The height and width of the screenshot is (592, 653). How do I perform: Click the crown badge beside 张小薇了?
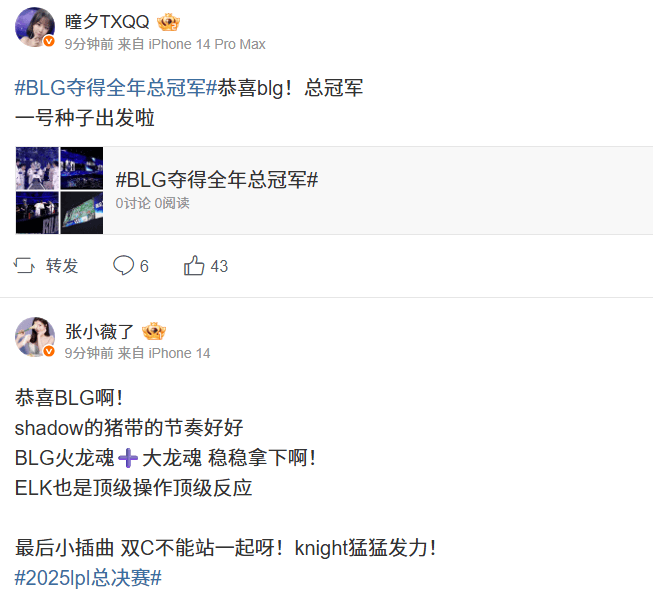point(154,331)
